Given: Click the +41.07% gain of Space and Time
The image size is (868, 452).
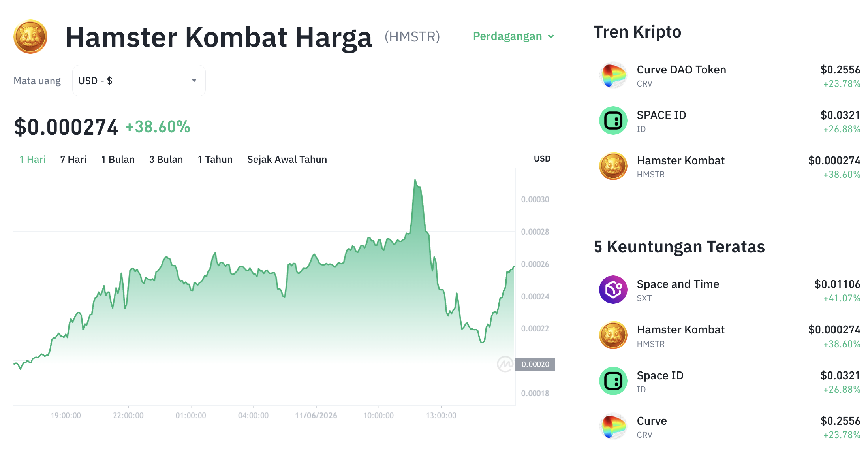Looking at the screenshot, I should 842,298.
